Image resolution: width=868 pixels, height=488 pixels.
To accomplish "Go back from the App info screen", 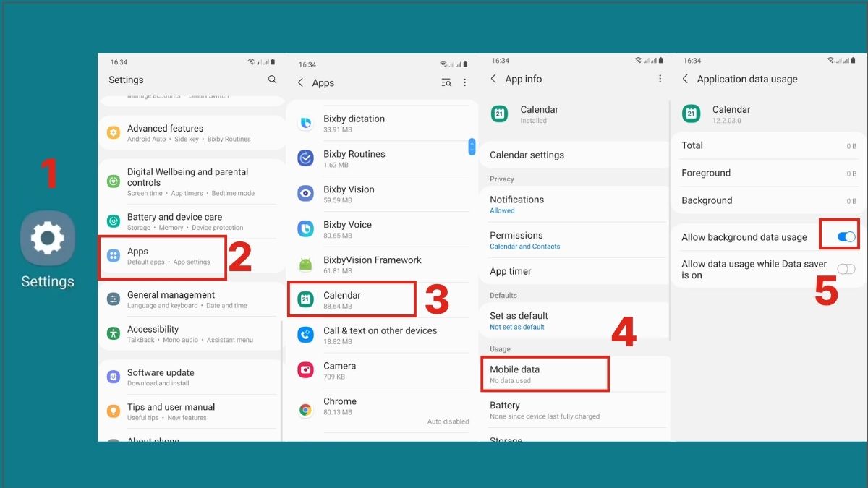I will tap(494, 79).
